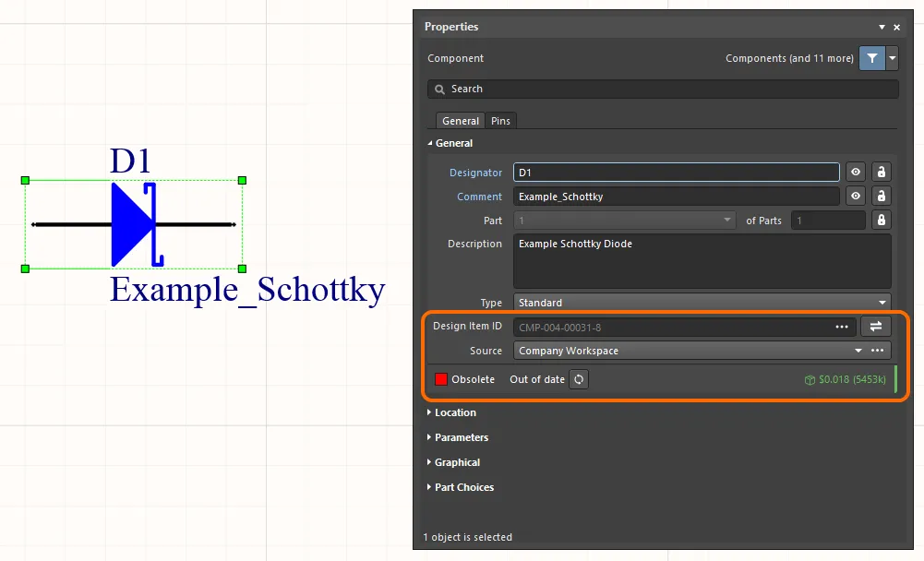The height and width of the screenshot is (561, 924).
Task: Open the Properties panel options arrow
Action: (882, 27)
